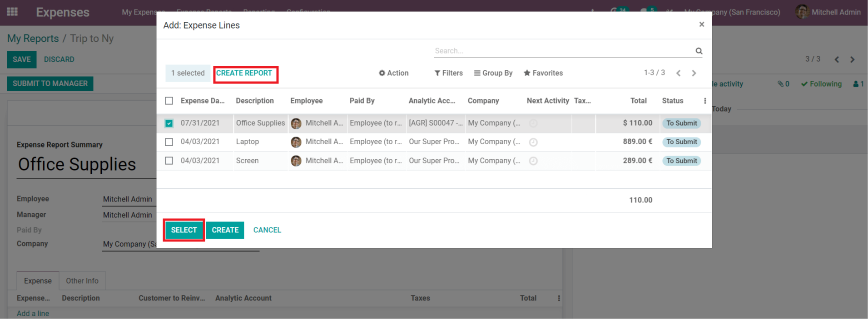Screen dimensions: 868x319
Task: Click 889.00 € total cell
Action: click(638, 142)
